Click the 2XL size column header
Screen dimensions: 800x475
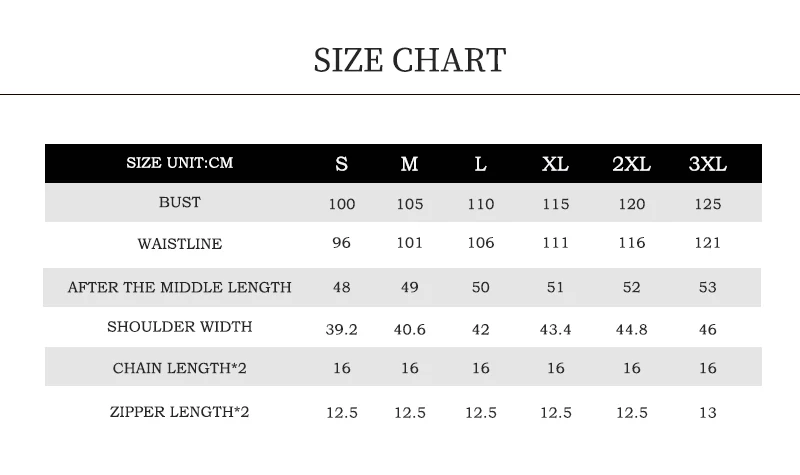click(x=631, y=164)
